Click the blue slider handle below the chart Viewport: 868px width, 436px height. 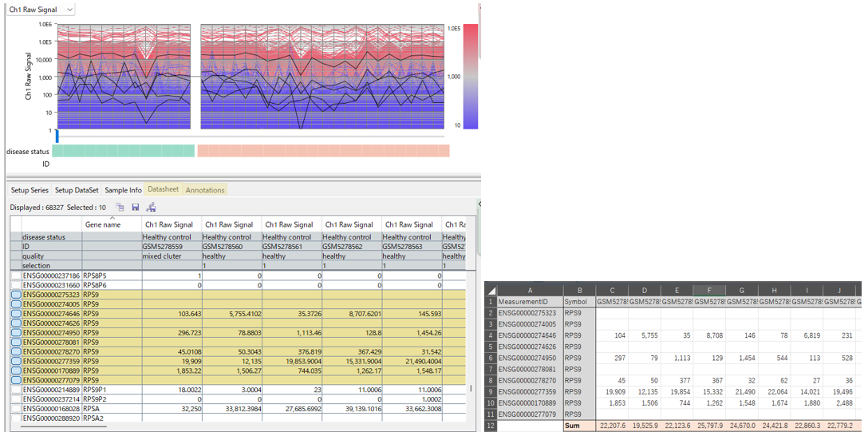(x=57, y=137)
